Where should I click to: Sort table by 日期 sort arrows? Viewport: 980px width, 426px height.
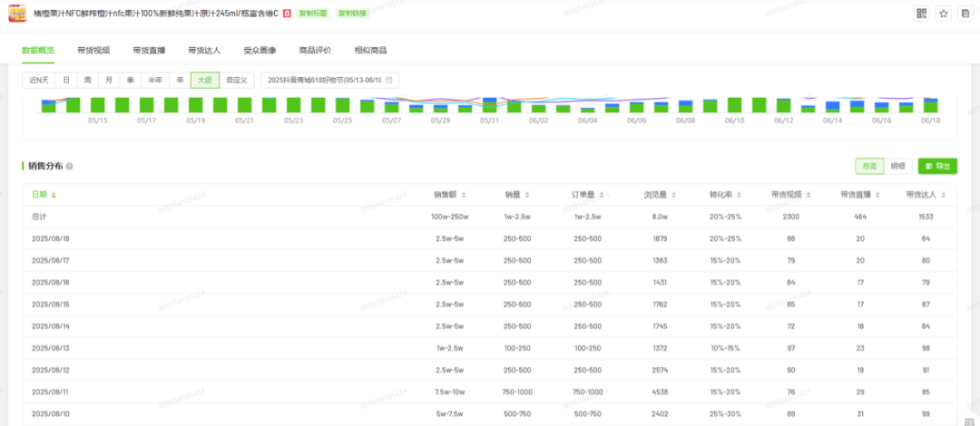(x=54, y=195)
